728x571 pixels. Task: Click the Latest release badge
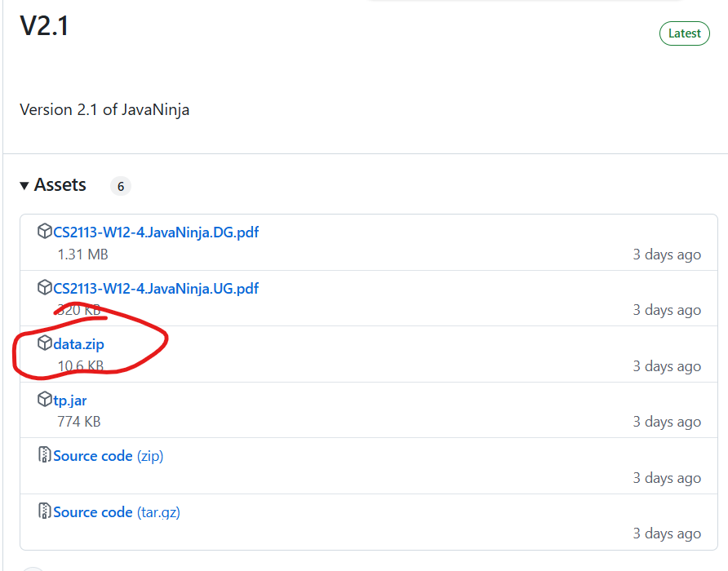click(x=685, y=33)
